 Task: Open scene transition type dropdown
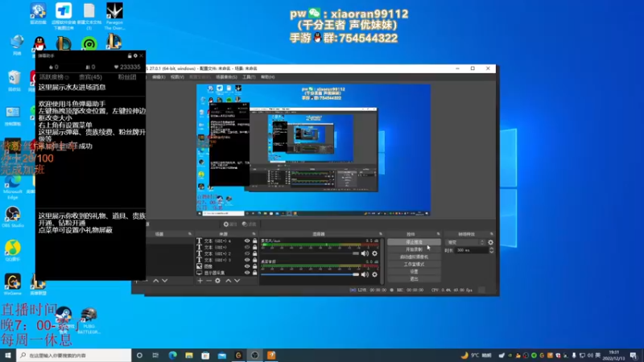466,242
